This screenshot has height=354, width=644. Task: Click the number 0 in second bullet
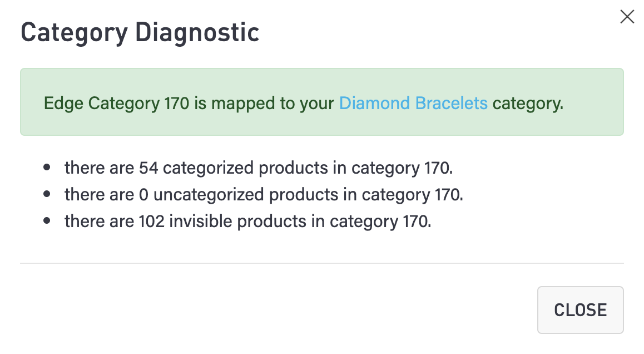(x=143, y=194)
